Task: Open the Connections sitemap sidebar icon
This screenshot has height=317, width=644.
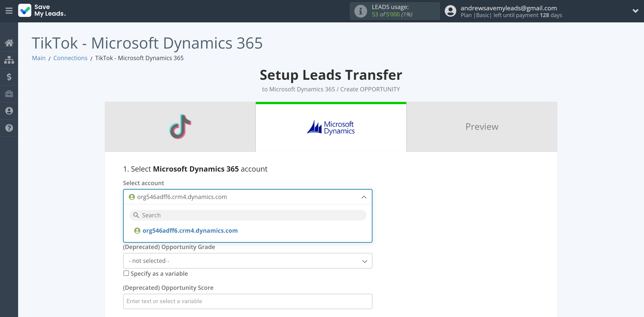Action: click(9, 60)
